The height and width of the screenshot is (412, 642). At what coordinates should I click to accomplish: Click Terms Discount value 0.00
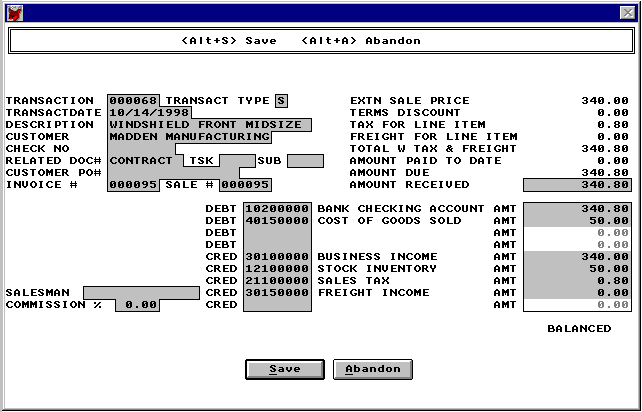click(613, 113)
